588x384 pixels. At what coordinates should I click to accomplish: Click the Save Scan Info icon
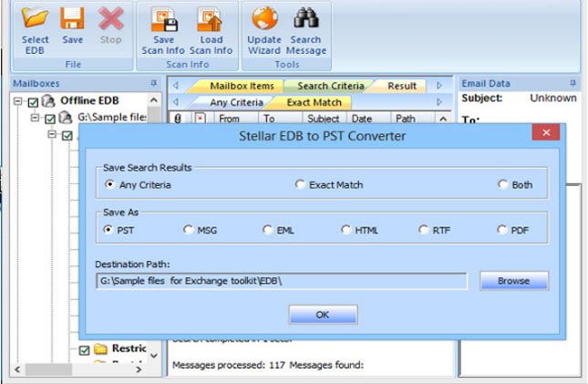tap(164, 19)
